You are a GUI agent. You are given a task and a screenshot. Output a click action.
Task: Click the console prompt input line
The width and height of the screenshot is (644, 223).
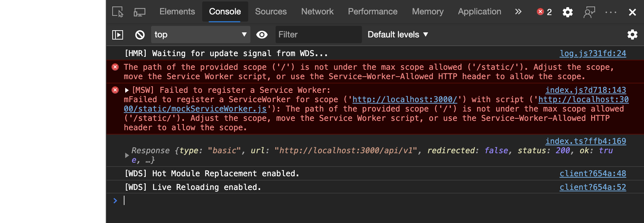click(x=374, y=201)
